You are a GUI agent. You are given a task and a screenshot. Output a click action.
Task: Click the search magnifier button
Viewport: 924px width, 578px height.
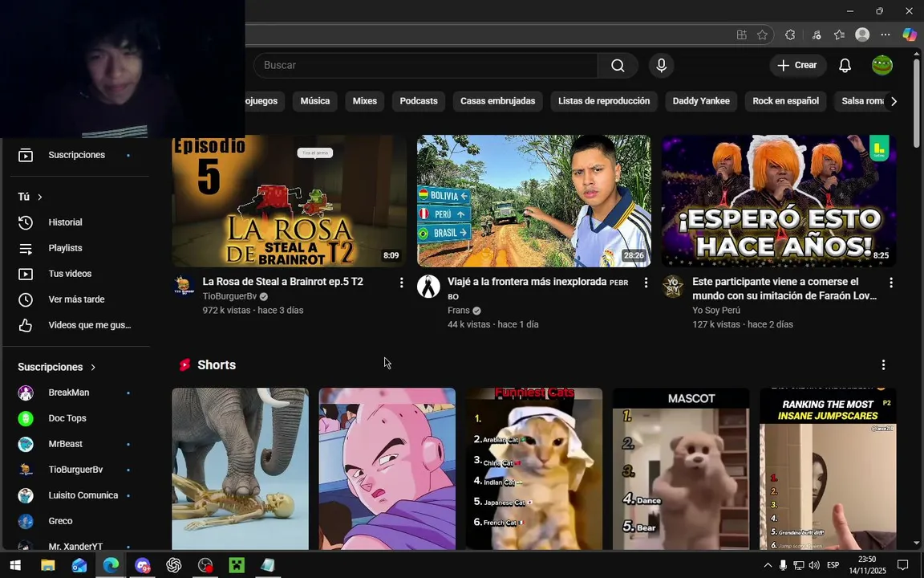pyautogui.click(x=618, y=66)
